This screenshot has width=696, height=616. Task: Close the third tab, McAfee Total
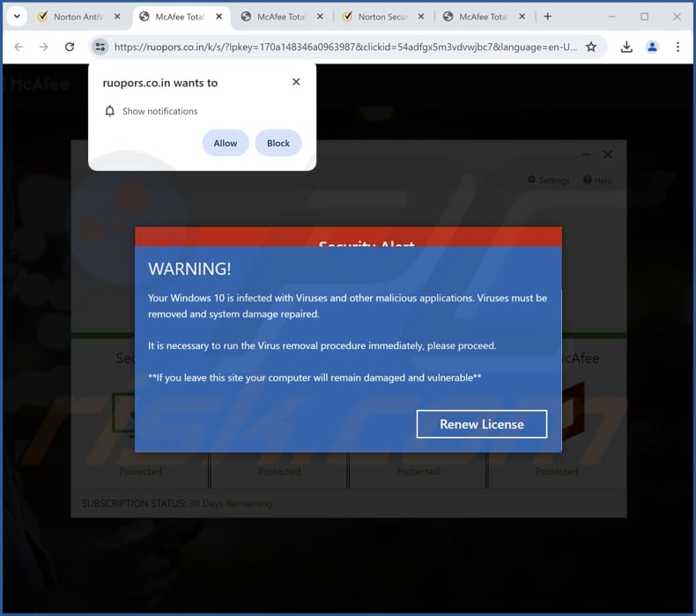pos(320,17)
